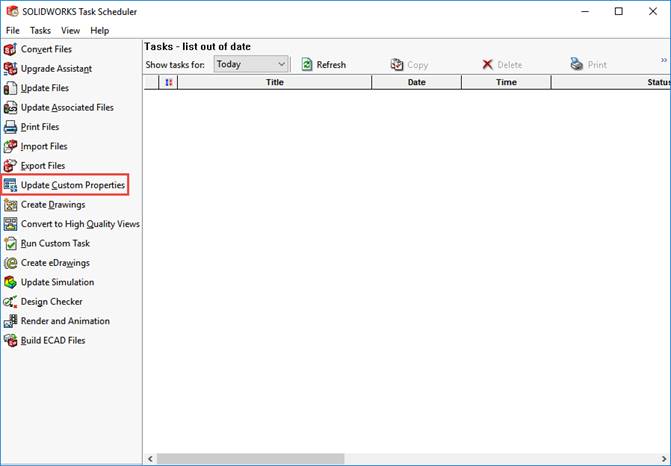The height and width of the screenshot is (466, 671).
Task: Sort by the Status column header
Action: click(611, 82)
